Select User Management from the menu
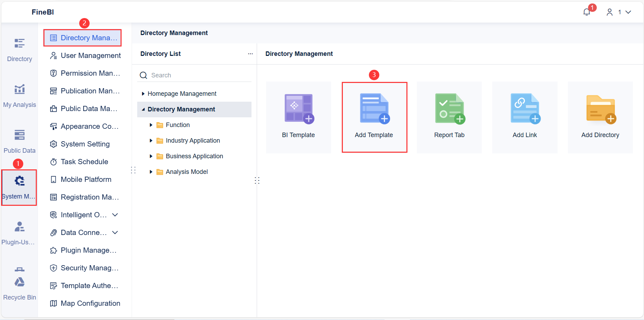Screen dimensions: 644x320 [91, 55]
